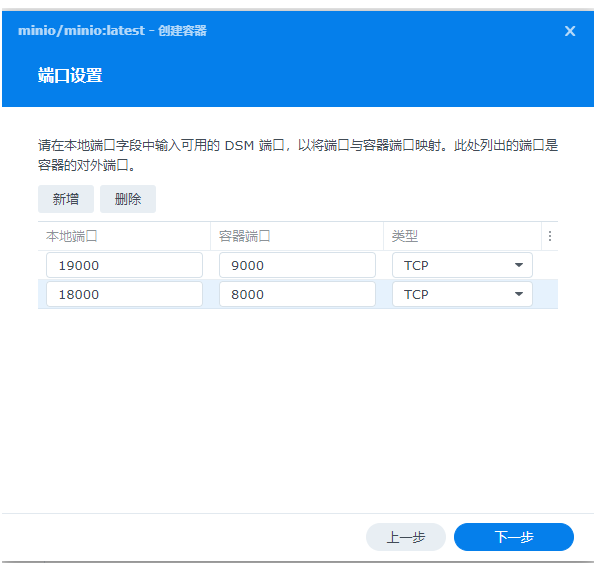
Task: Click the 端口设置 heading text
Action: click(70, 75)
